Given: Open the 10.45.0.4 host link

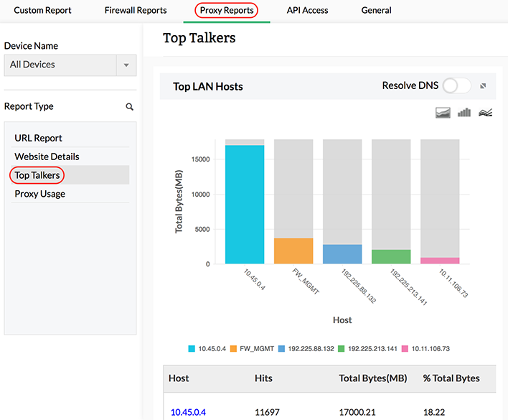Looking at the screenshot, I should pos(188,412).
